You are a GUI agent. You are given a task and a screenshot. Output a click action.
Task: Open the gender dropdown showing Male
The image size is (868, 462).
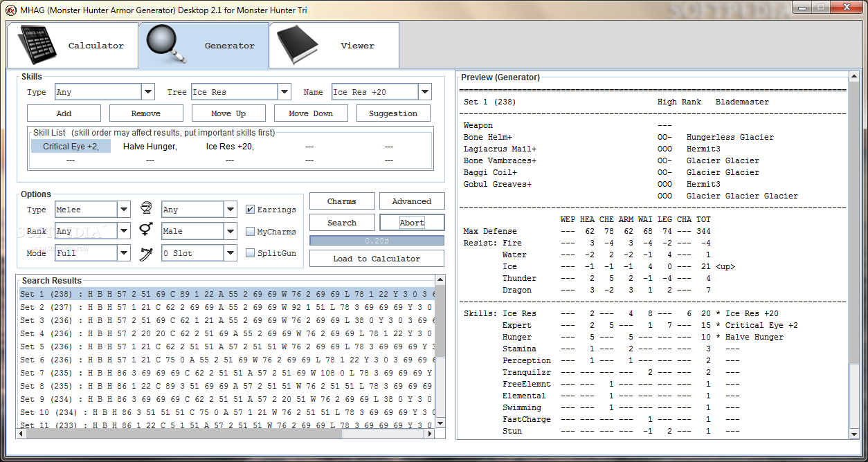(199, 231)
